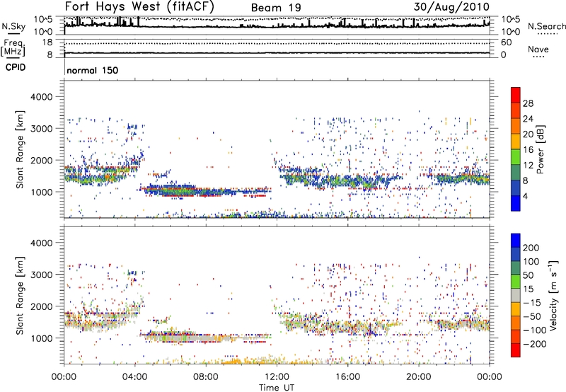Click the 'Time UT' axis title
566x392 pixels.
[x=277, y=388]
